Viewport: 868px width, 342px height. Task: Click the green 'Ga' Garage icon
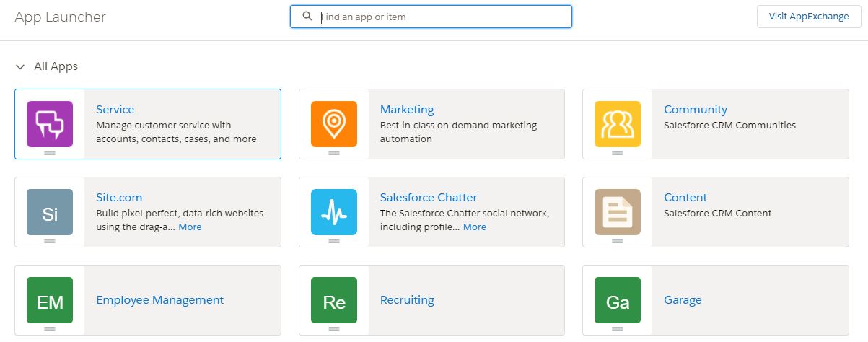pyautogui.click(x=618, y=300)
